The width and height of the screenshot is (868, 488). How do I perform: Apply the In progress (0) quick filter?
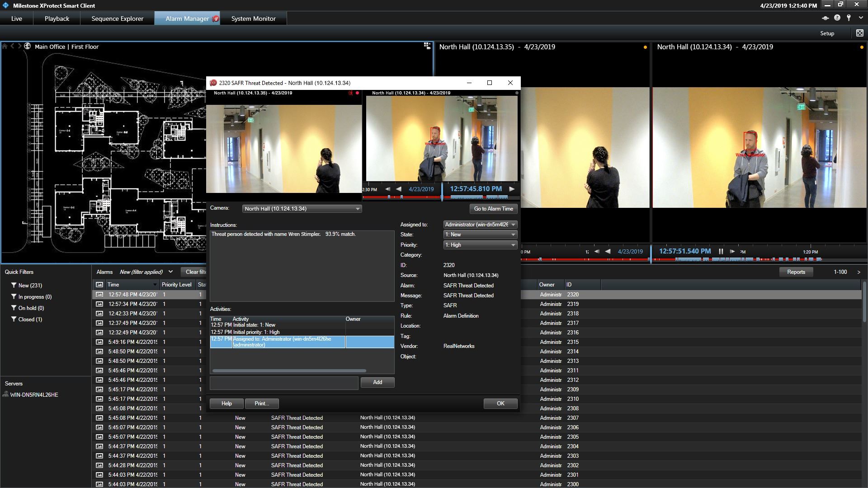pyautogui.click(x=31, y=297)
